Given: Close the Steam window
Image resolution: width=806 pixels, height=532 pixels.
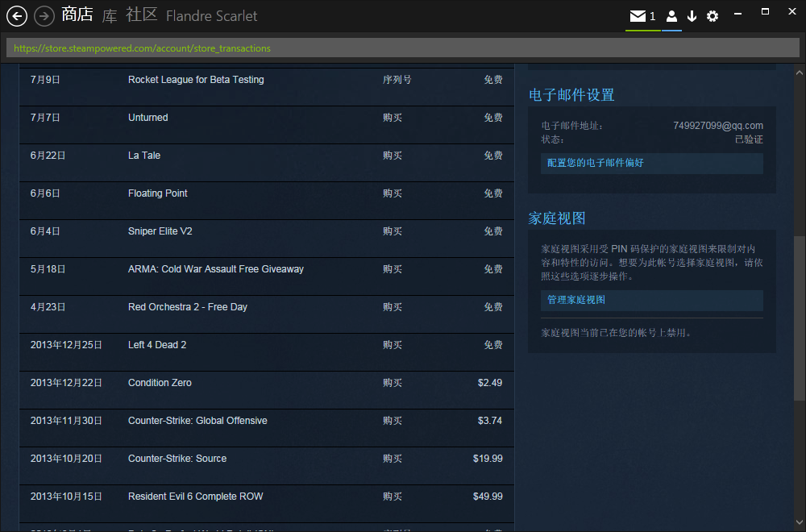Looking at the screenshot, I should 792,12.
